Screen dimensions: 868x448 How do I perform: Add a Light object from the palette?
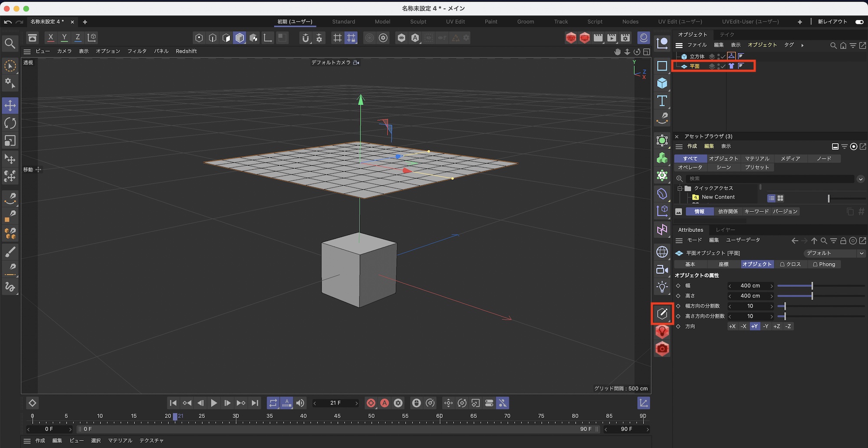click(x=662, y=287)
